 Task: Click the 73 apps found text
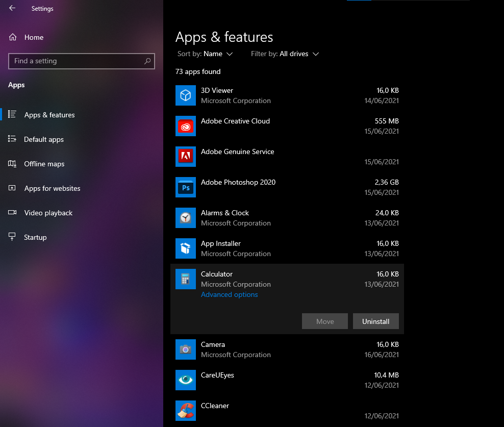point(198,72)
